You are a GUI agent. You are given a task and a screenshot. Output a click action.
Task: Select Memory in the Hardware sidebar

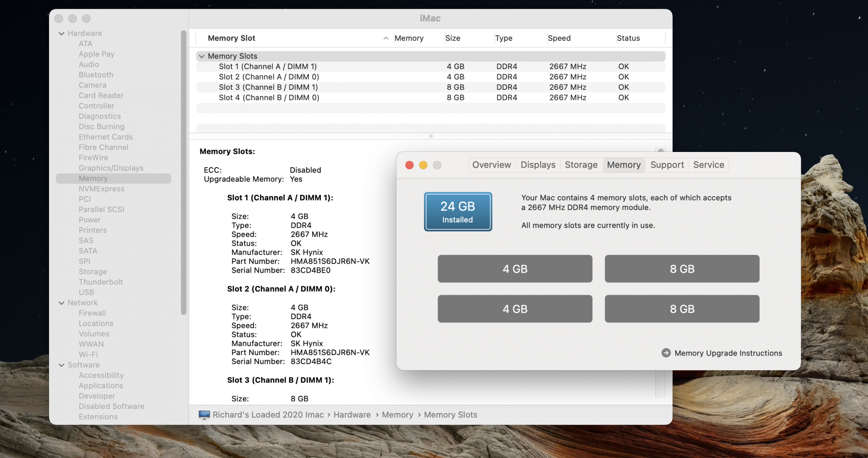pyautogui.click(x=114, y=178)
